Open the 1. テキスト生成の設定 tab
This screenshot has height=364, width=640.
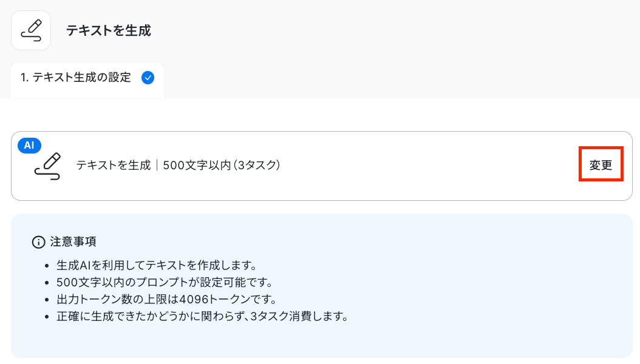click(x=76, y=78)
